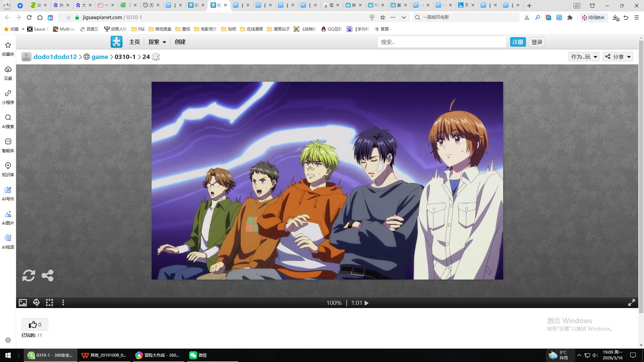Add the page to favorites with the star
Viewport: 644px width, 362px height.
[383, 17]
